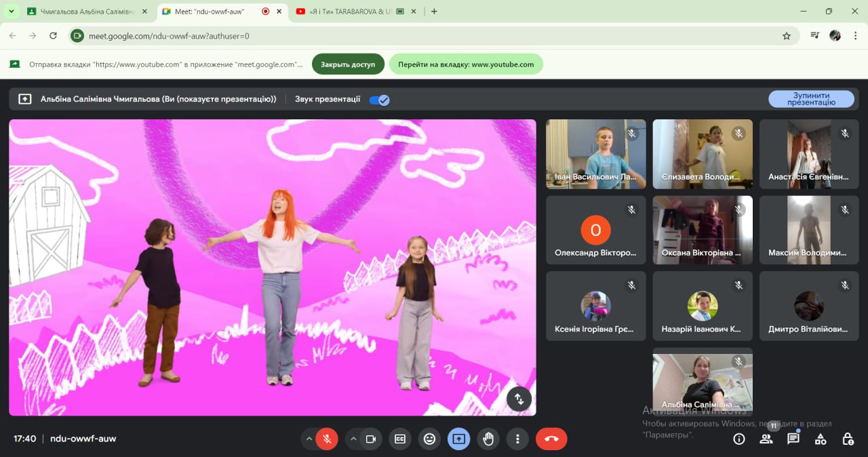Open a new browser tab
The height and width of the screenshot is (457, 868).
coord(434,12)
